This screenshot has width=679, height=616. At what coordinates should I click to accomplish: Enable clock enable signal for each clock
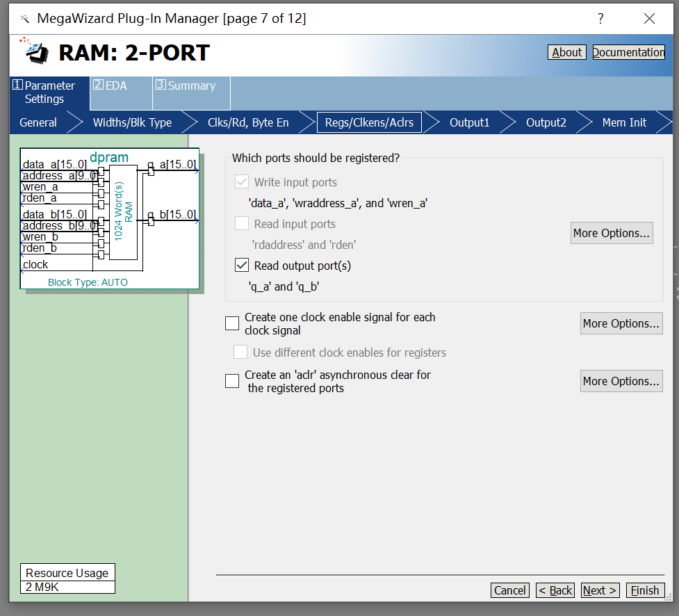tap(232, 323)
